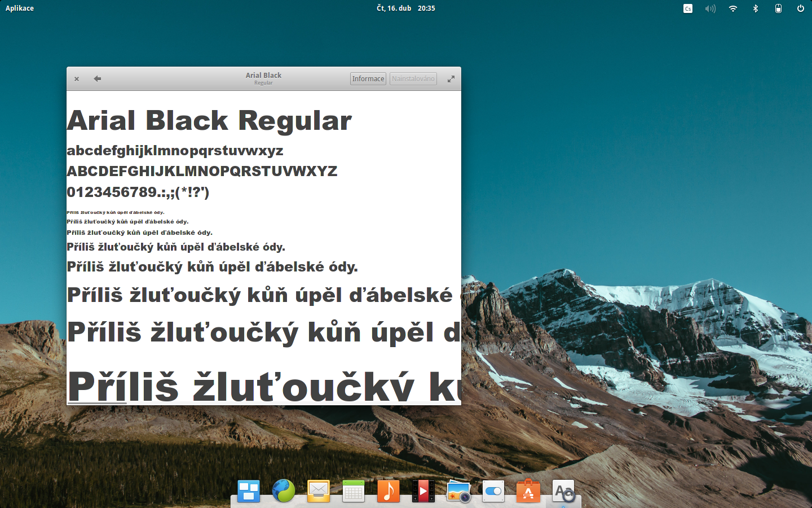Open System Settings from the dock

click(x=493, y=491)
